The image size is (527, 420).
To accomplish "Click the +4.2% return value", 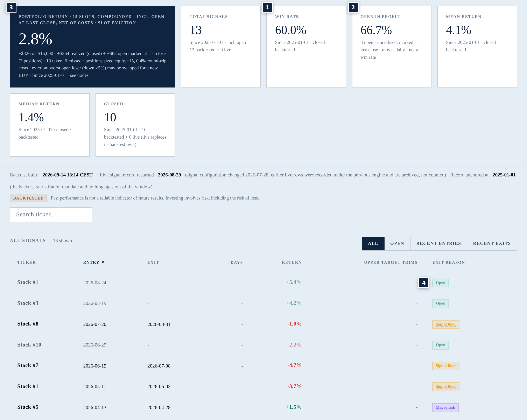I will pos(294,303).
